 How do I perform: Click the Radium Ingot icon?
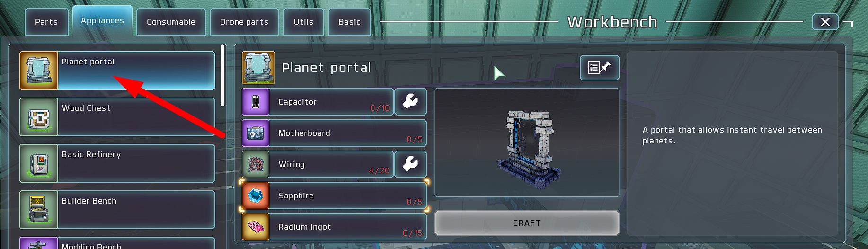click(x=256, y=227)
